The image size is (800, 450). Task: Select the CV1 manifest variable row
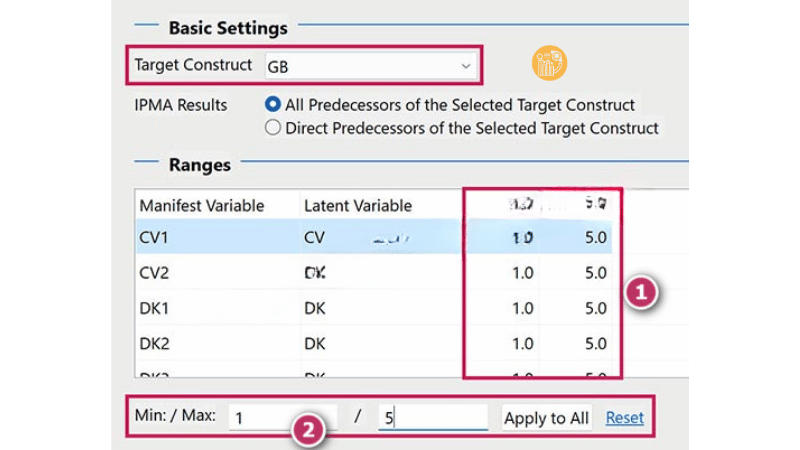point(155,237)
